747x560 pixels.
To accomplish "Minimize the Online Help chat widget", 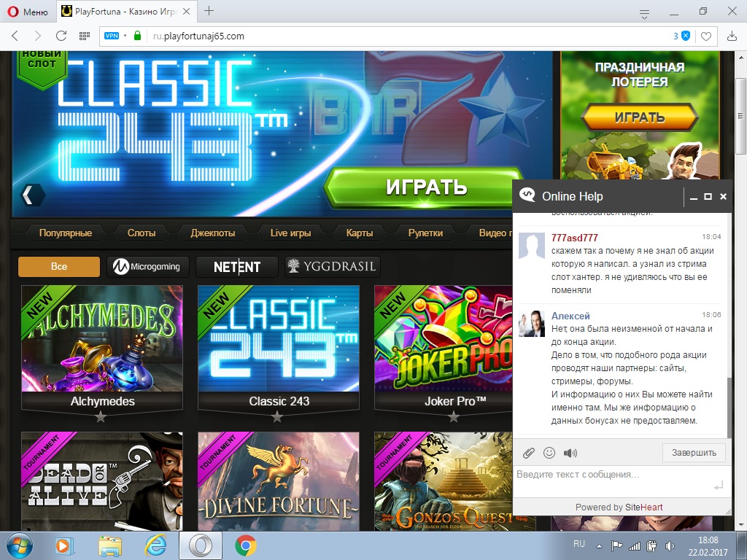I will 694,197.
